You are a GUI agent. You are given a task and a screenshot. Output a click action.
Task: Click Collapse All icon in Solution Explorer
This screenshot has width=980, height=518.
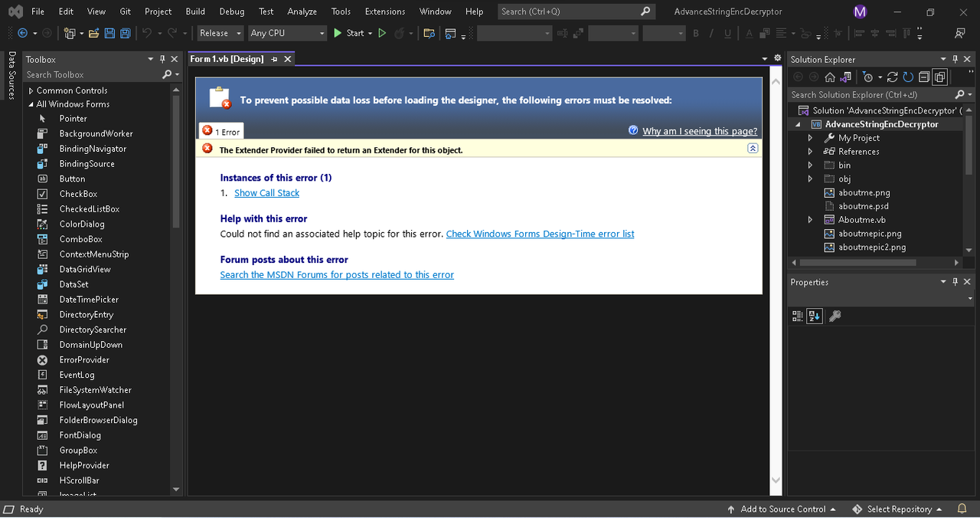[924, 77]
